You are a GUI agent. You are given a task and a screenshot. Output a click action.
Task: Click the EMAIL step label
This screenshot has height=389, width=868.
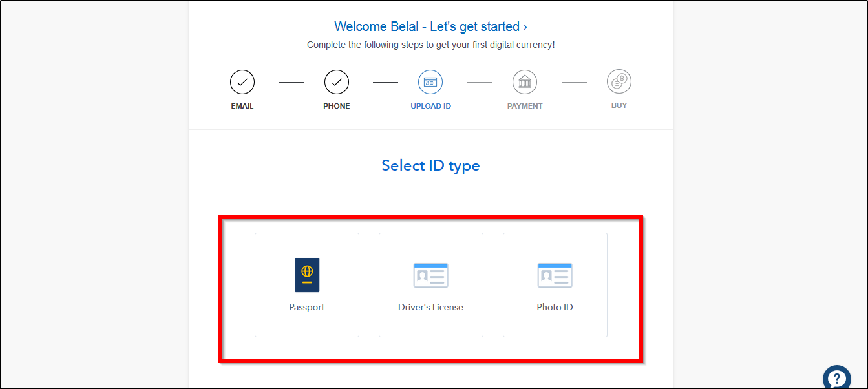(x=242, y=106)
